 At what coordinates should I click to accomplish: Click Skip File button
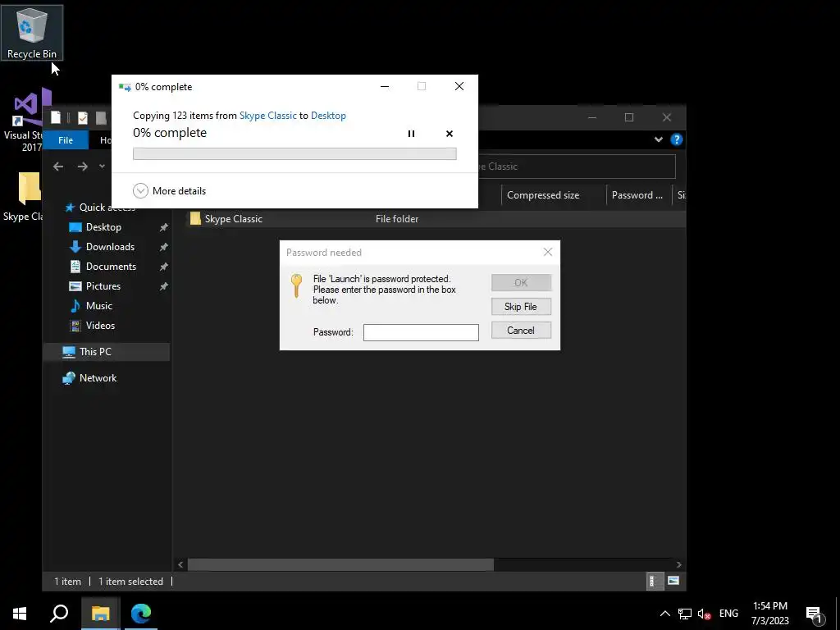521,307
